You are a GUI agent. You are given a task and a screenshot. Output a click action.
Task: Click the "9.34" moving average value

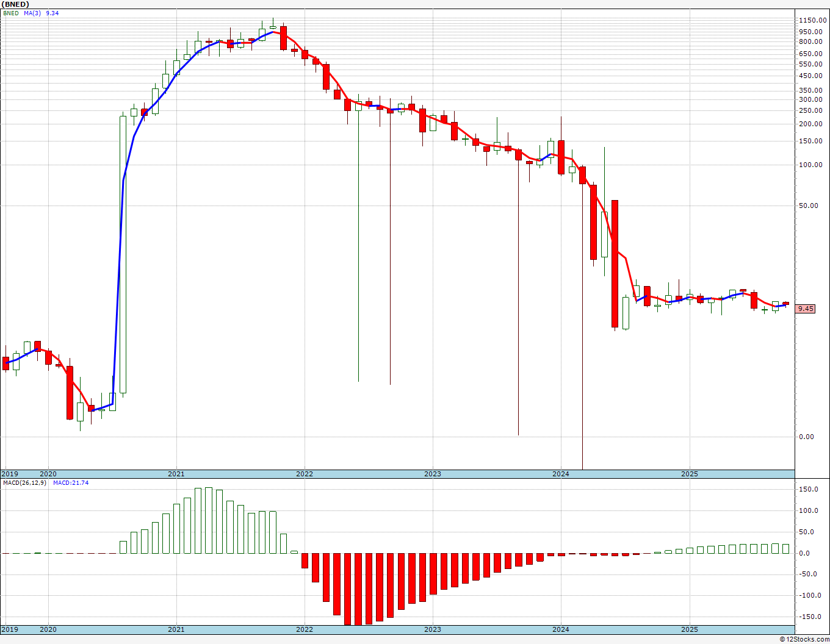[x=52, y=13]
